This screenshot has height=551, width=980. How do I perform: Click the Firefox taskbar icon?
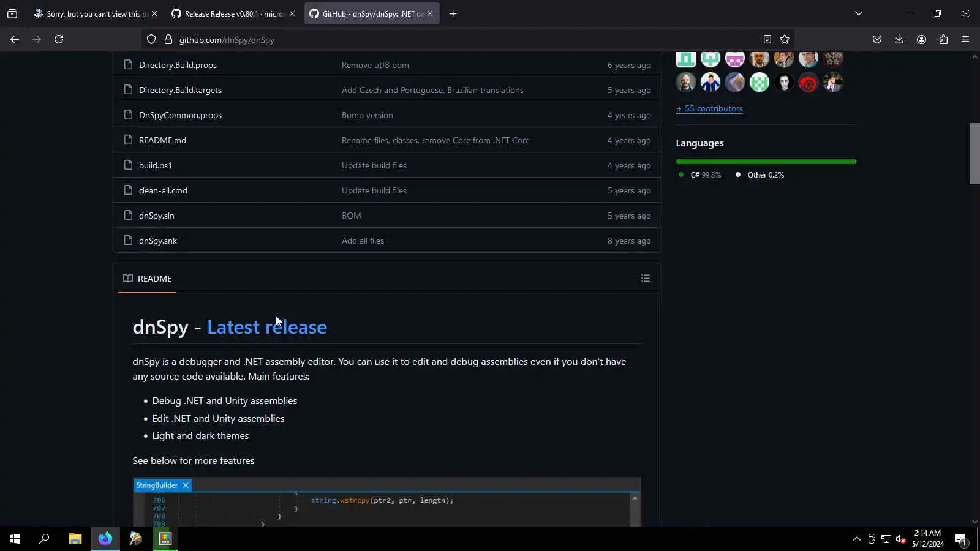pyautogui.click(x=105, y=539)
